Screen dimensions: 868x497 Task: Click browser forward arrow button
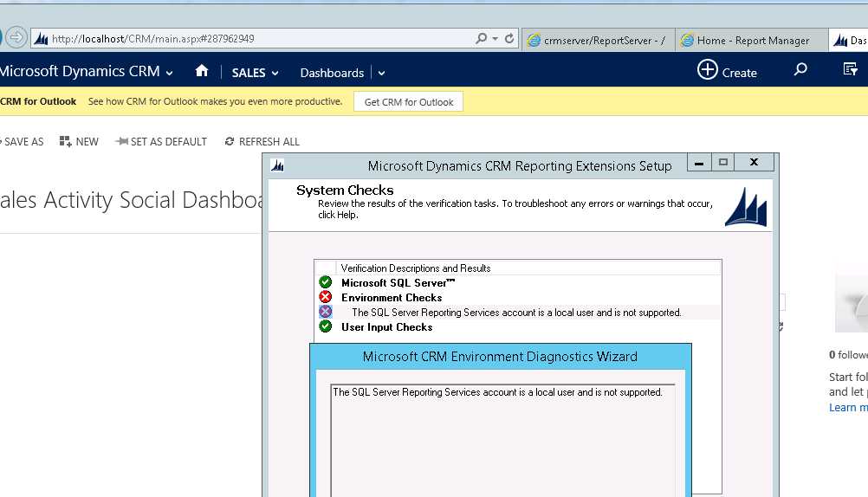16,37
